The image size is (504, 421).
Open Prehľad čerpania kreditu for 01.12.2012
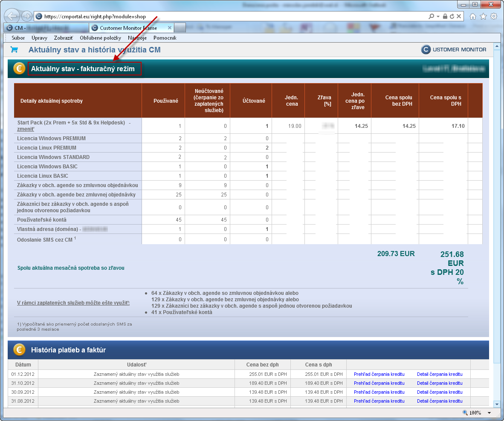click(x=379, y=374)
